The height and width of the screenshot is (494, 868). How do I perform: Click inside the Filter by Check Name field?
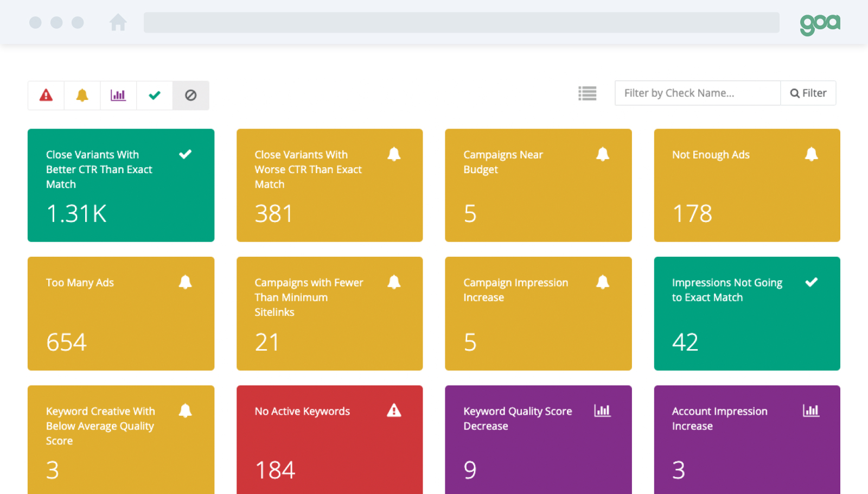pos(697,93)
